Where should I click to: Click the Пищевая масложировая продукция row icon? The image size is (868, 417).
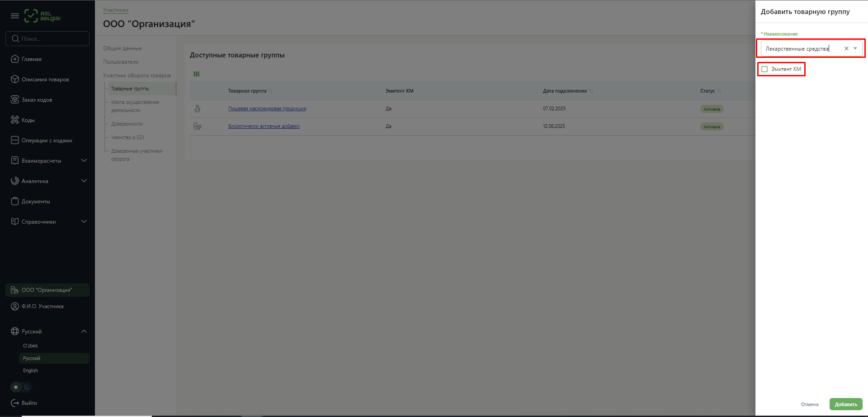pos(198,109)
